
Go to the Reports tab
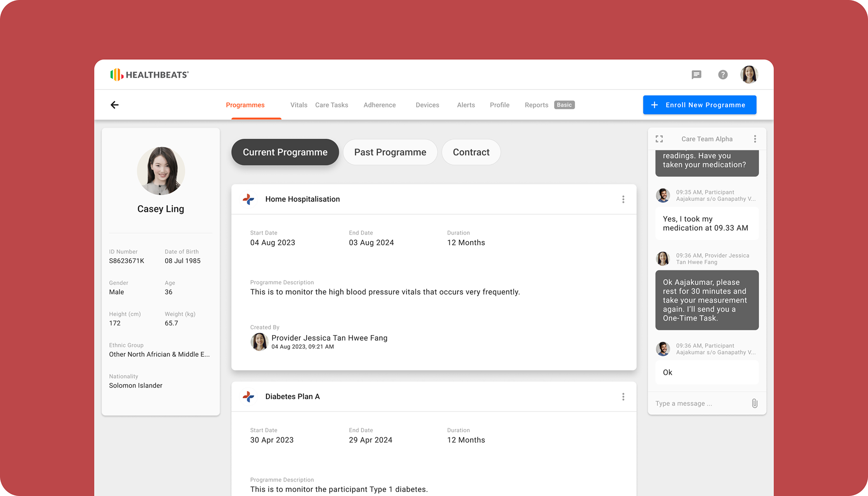pos(536,105)
